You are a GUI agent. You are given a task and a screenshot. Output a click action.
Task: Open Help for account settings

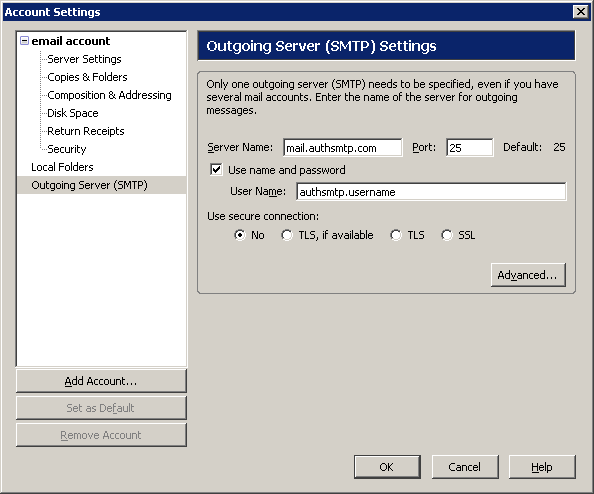(x=542, y=467)
